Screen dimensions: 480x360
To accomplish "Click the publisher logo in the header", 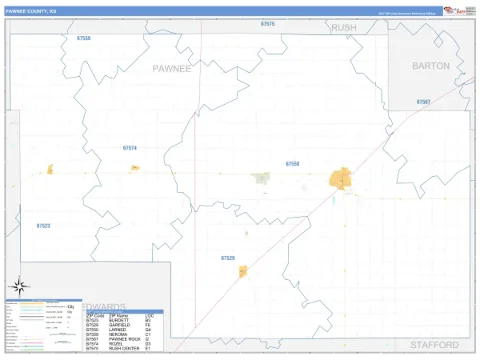I will click(459, 11).
